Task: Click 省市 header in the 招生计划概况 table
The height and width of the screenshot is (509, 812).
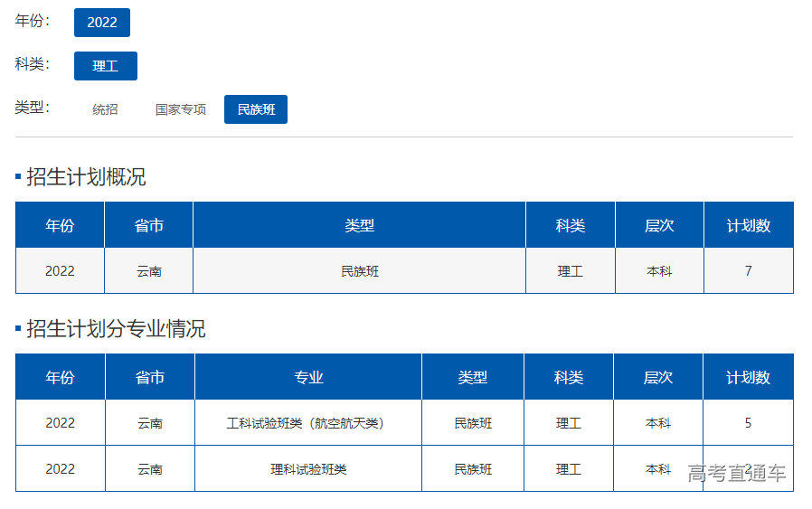Action: tap(149, 225)
